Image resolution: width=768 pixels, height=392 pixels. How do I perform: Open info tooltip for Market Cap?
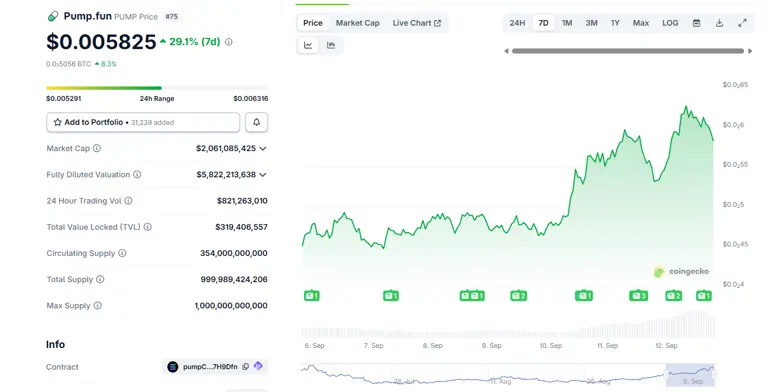[97, 148]
